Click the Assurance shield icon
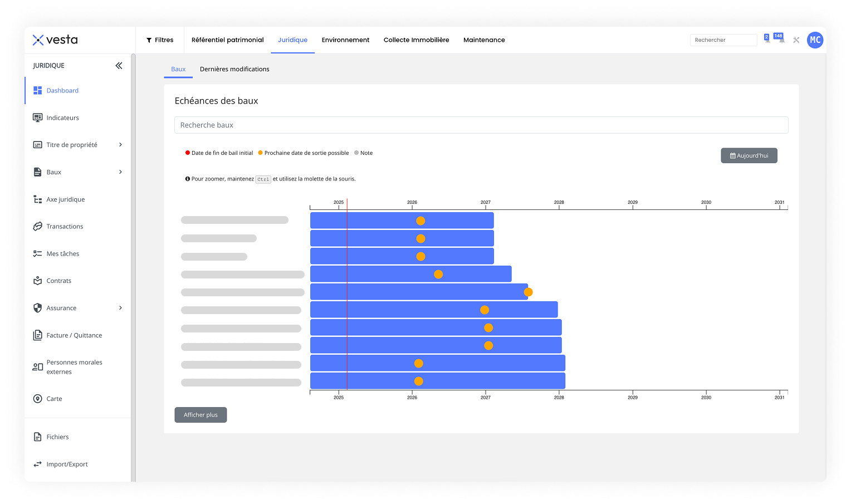This screenshot has width=851, height=504. click(38, 308)
